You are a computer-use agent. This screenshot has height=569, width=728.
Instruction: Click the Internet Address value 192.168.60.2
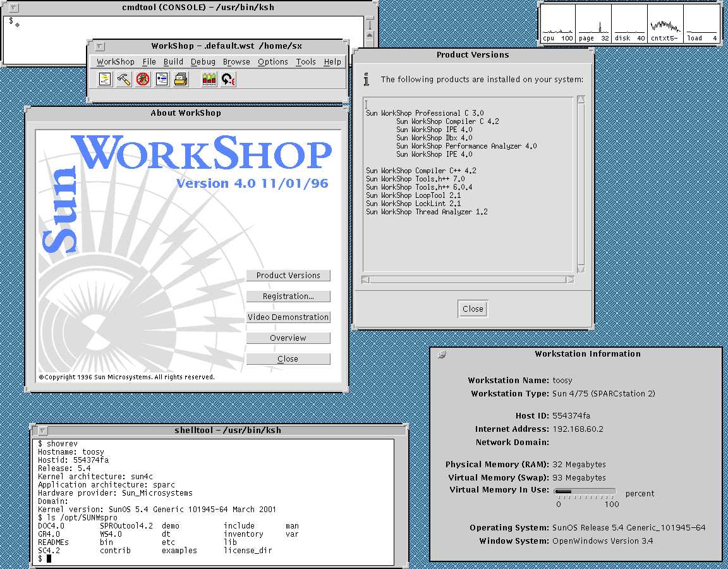click(578, 429)
